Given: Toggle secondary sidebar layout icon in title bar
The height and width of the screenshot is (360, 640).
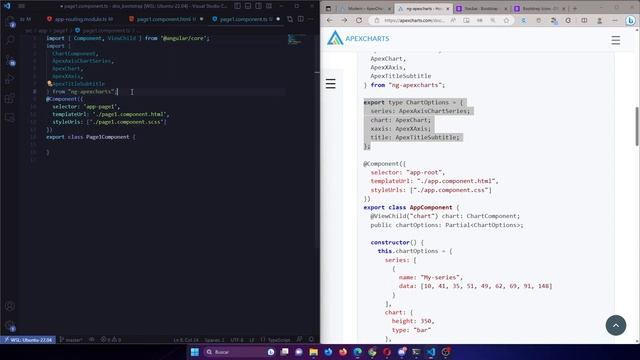Looking at the screenshot, I should coord(258,6).
